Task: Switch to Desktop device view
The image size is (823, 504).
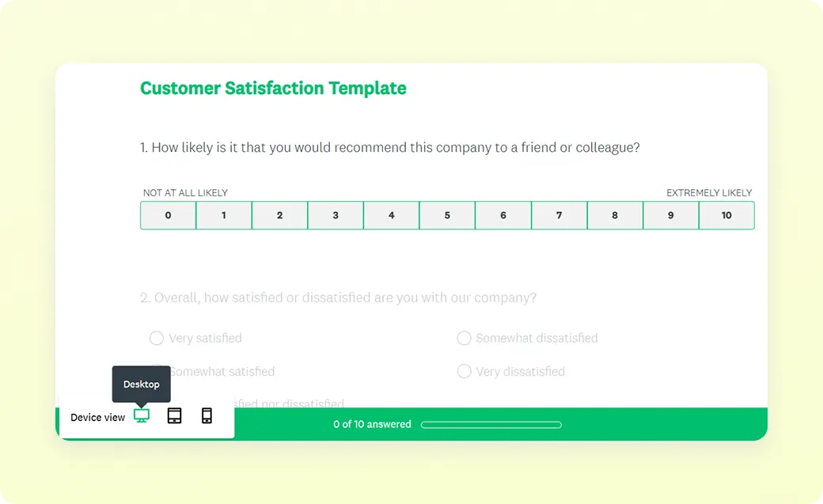Action: [x=142, y=416]
